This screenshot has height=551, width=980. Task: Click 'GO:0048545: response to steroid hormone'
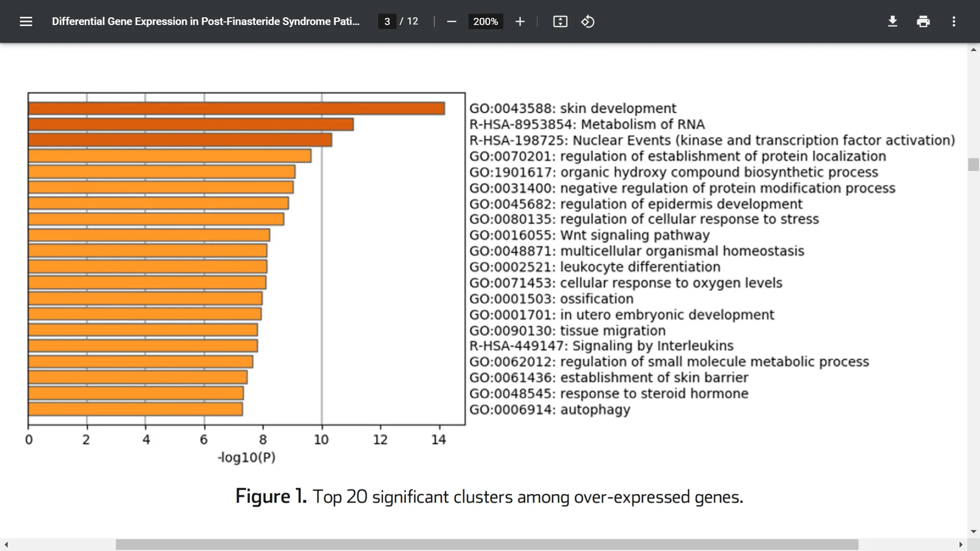tap(609, 394)
